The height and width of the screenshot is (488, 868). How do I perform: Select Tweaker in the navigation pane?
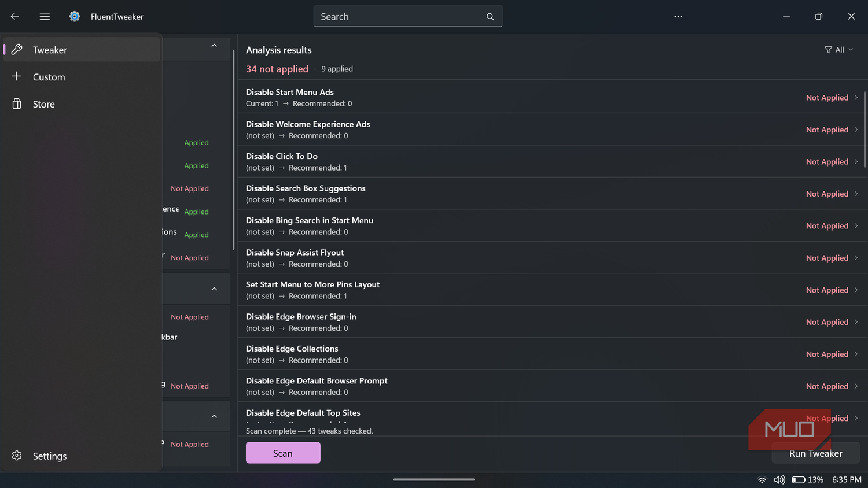click(x=82, y=50)
